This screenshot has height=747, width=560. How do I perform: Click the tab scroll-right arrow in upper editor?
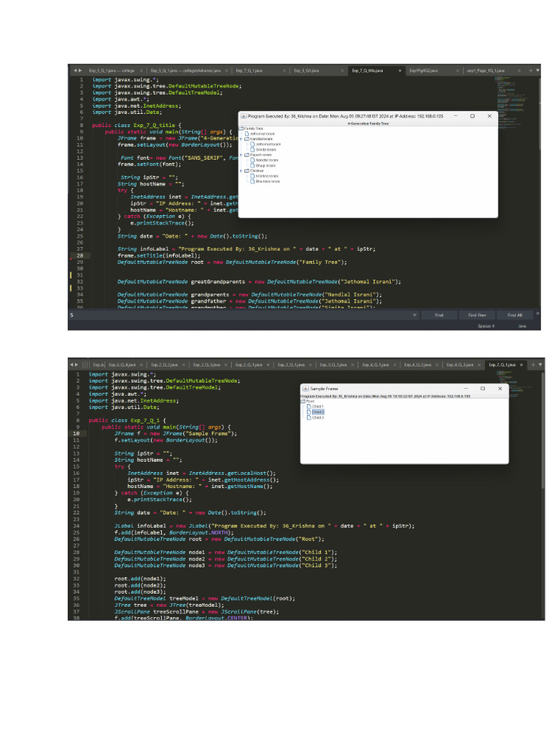[80, 71]
